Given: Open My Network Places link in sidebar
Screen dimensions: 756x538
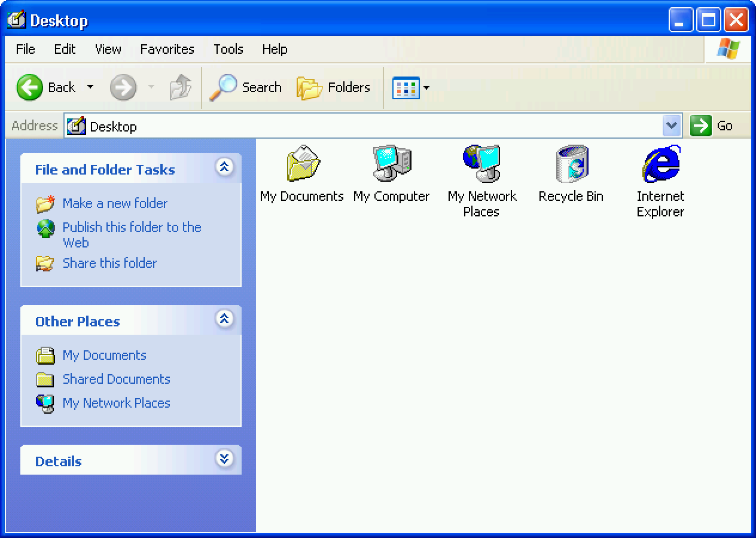Looking at the screenshot, I should coord(116,403).
